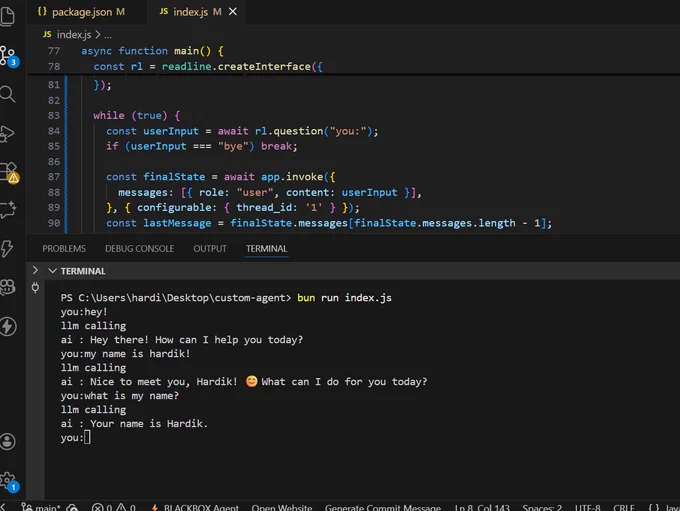This screenshot has width=680, height=511.
Task: Click Generate Commit Message in status bar
Action: pos(382,508)
